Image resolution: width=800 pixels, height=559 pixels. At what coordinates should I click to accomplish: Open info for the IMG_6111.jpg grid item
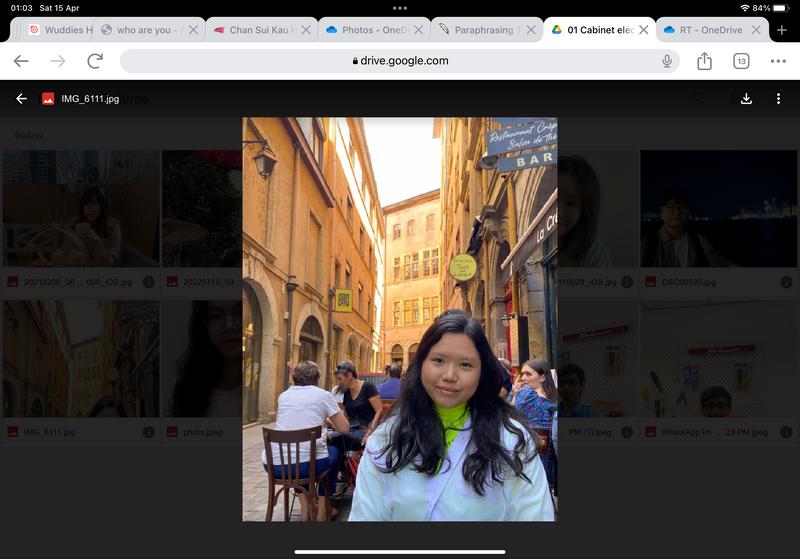click(x=148, y=433)
